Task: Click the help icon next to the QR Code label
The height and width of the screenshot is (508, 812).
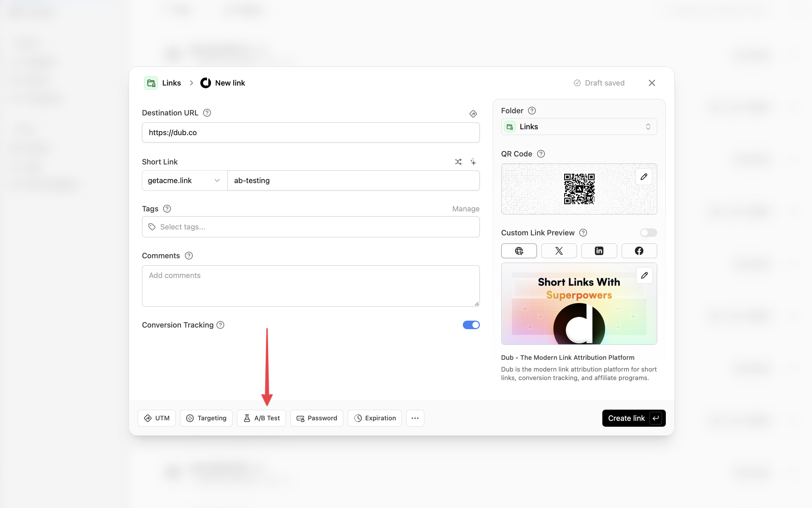Action: click(x=541, y=154)
